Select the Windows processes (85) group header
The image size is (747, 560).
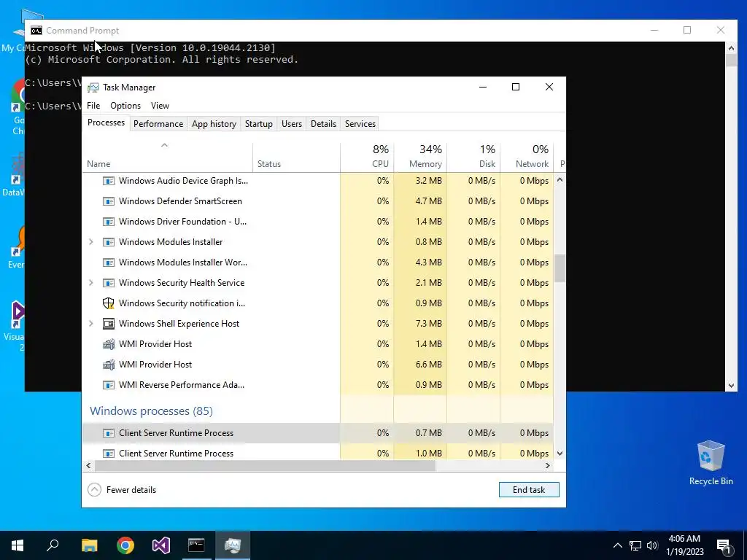(x=151, y=411)
